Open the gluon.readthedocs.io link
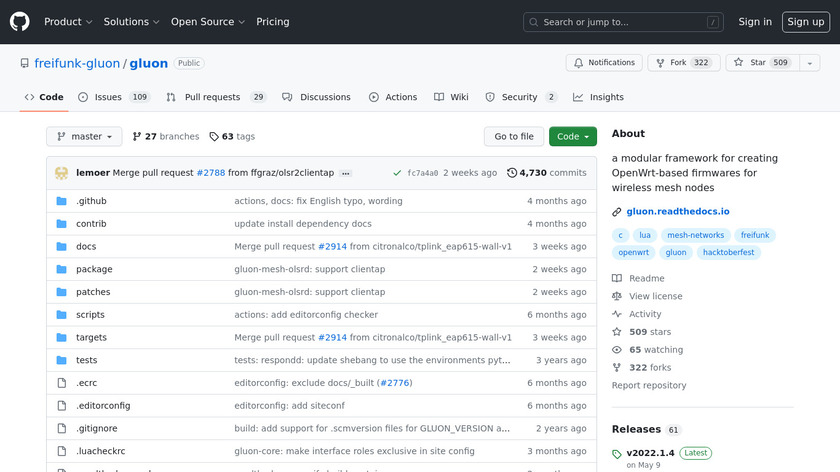Screen dimensions: 840x472 (x=678, y=211)
